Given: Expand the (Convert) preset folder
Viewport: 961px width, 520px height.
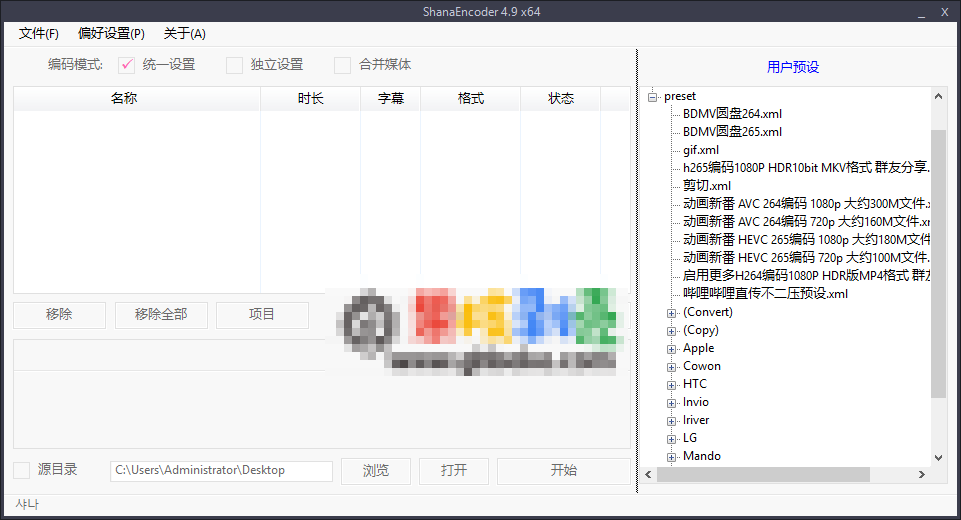Looking at the screenshot, I should point(672,312).
